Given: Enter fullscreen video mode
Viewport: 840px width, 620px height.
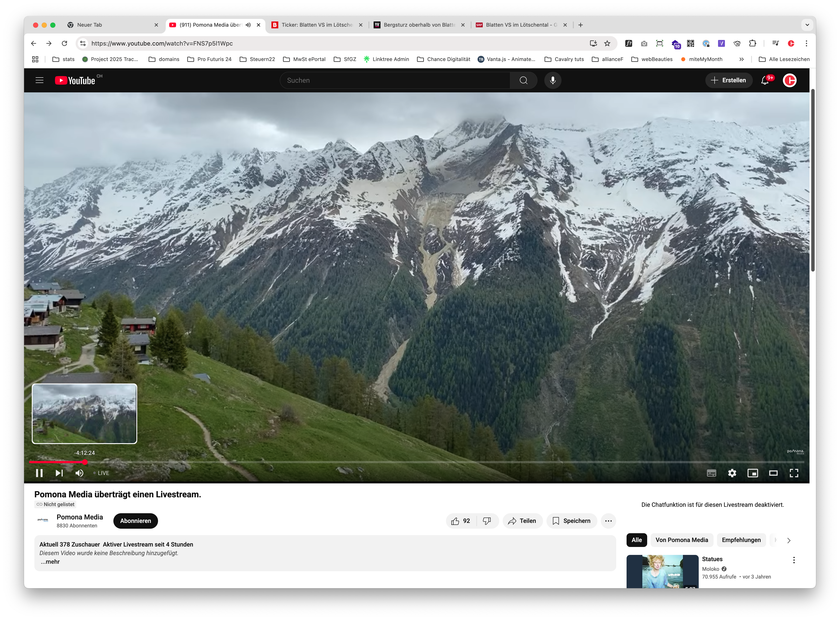Looking at the screenshot, I should click(x=794, y=473).
